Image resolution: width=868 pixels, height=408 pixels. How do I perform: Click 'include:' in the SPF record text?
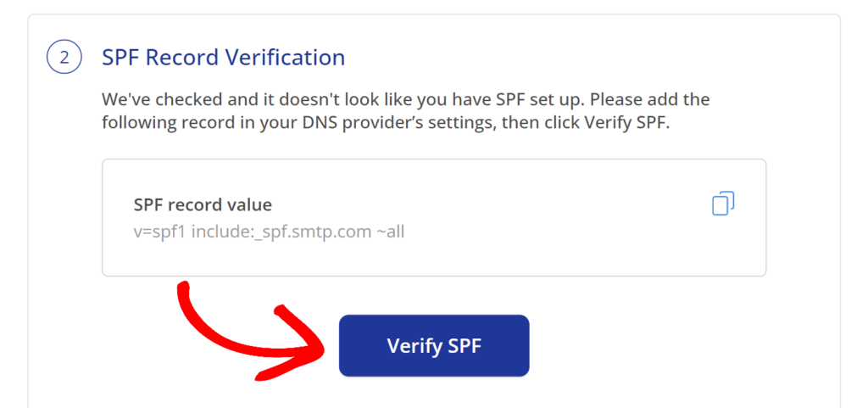(x=227, y=232)
